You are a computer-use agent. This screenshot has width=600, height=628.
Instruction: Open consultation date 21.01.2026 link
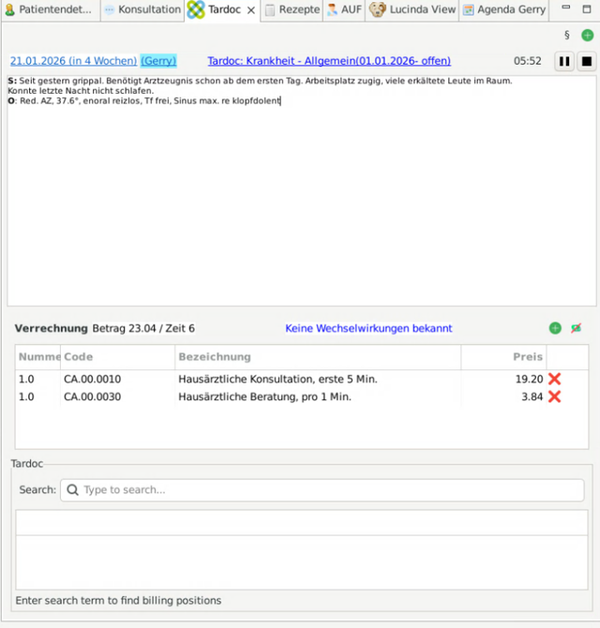click(73, 61)
